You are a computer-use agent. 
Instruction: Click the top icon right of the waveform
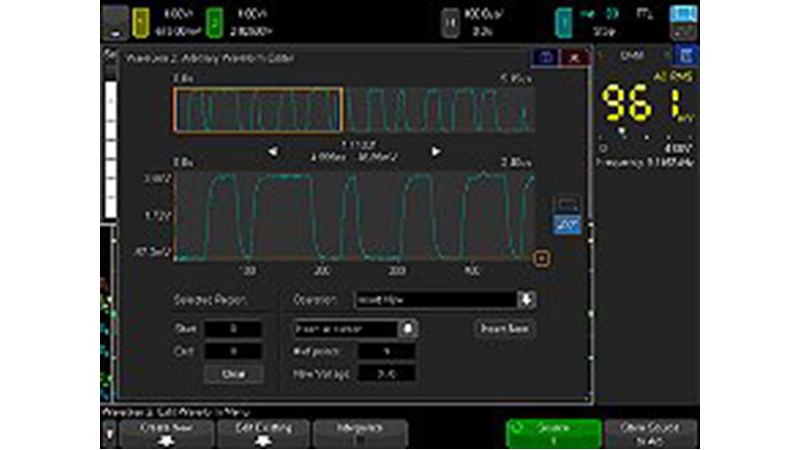coord(565,204)
